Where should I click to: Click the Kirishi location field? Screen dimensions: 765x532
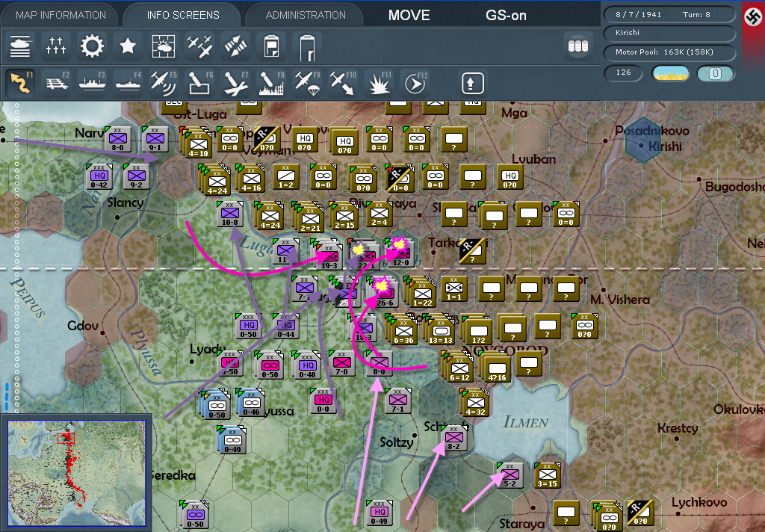tap(670, 33)
